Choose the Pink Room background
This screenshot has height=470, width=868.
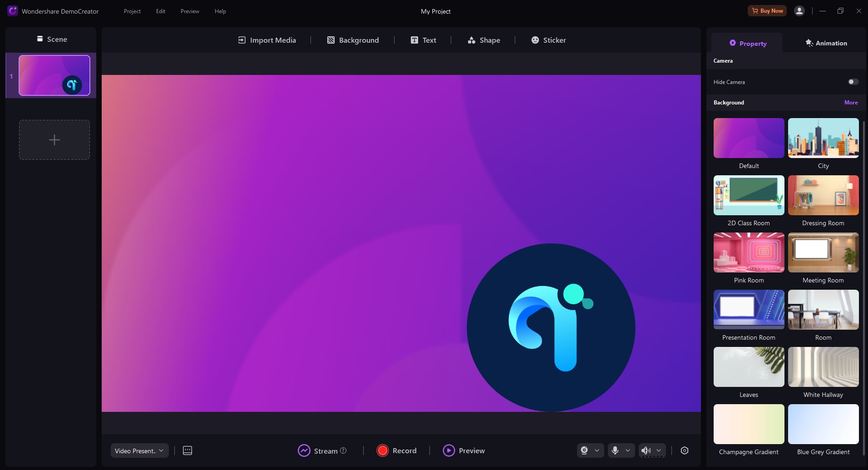pyautogui.click(x=749, y=252)
